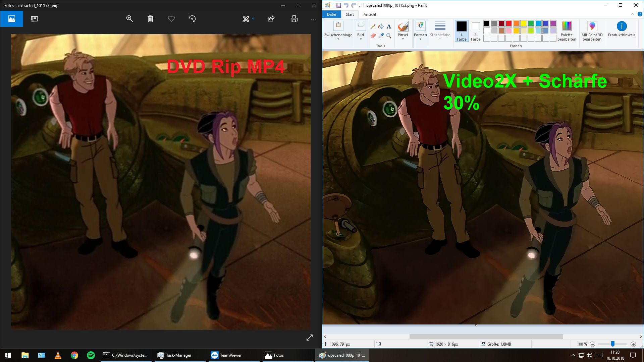Select 2. Farbe color slot
Screen dimensions: 644x362
pyautogui.click(x=476, y=31)
